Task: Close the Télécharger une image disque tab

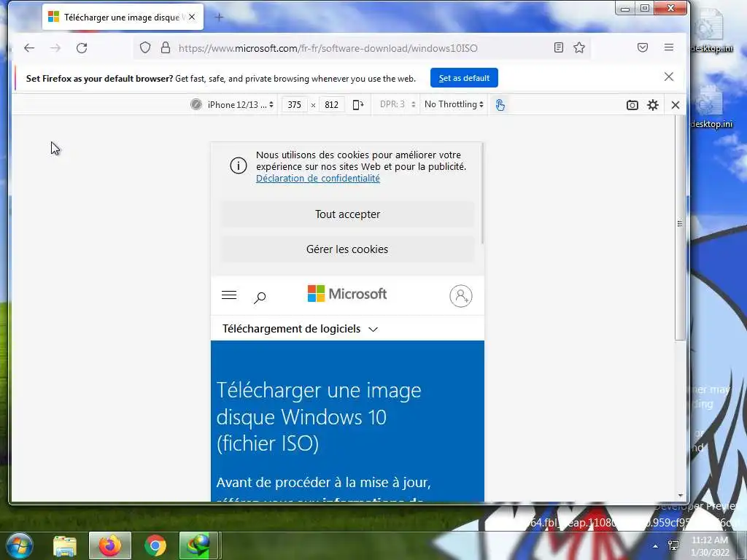Action: [192, 17]
